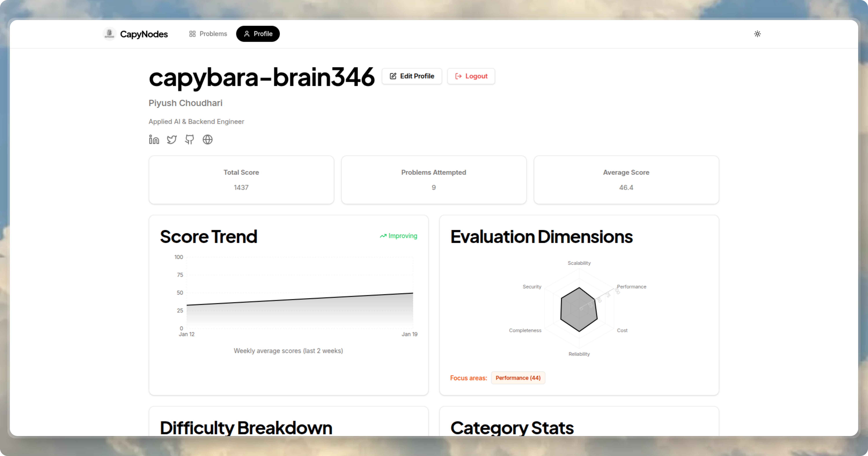Open the GitHub profile icon
The image size is (868, 456).
click(x=190, y=139)
